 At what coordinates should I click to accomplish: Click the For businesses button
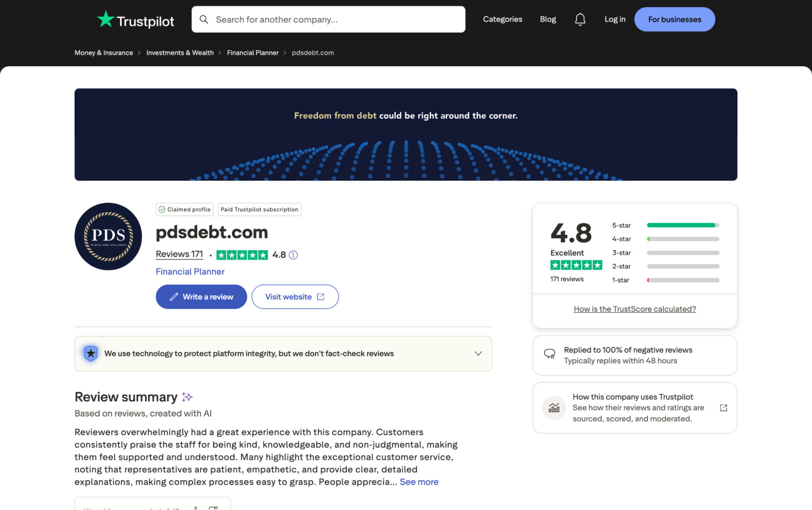[x=674, y=19]
